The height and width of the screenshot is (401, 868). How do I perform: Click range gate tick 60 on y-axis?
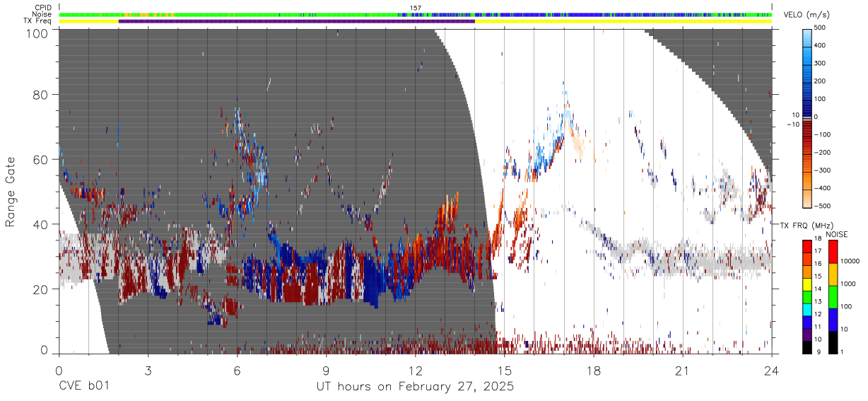41,160
